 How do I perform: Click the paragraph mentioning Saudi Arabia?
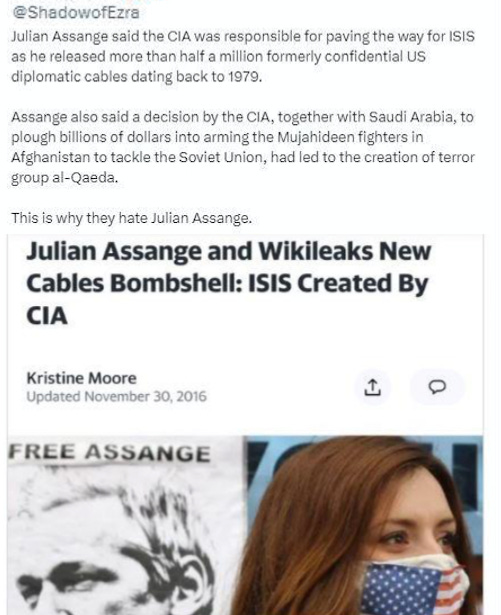point(243,147)
